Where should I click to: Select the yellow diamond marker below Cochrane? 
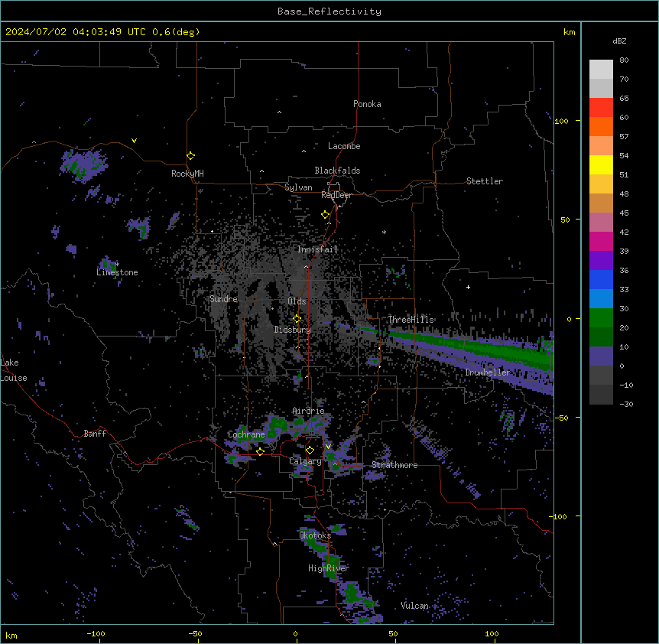261,451
